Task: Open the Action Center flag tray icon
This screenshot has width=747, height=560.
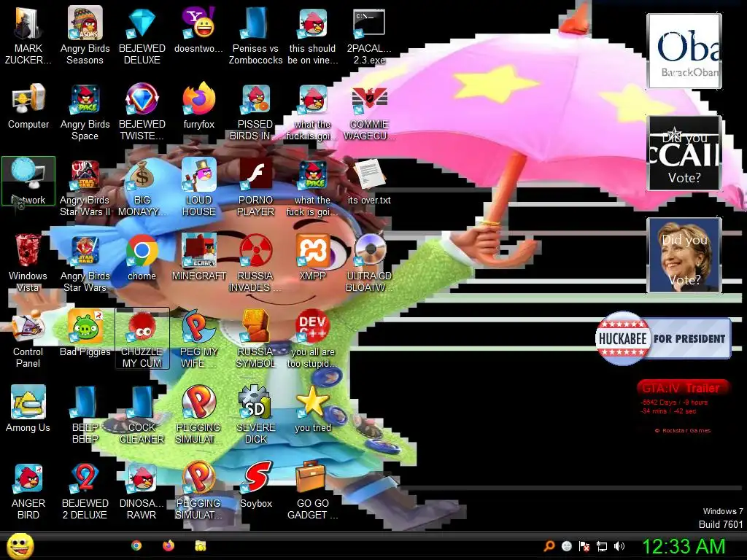Action: [584, 546]
